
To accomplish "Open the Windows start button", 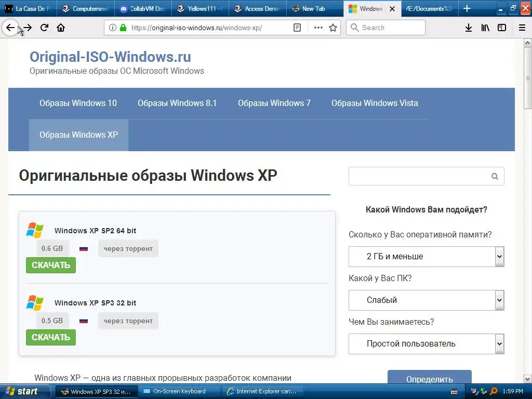I will click(25, 391).
